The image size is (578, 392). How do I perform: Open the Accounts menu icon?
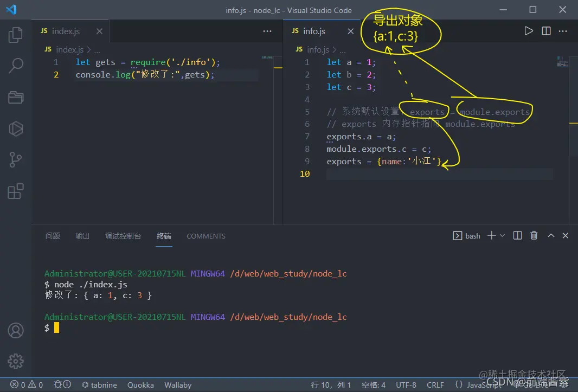pyautogui.click(x=16, y=330)
